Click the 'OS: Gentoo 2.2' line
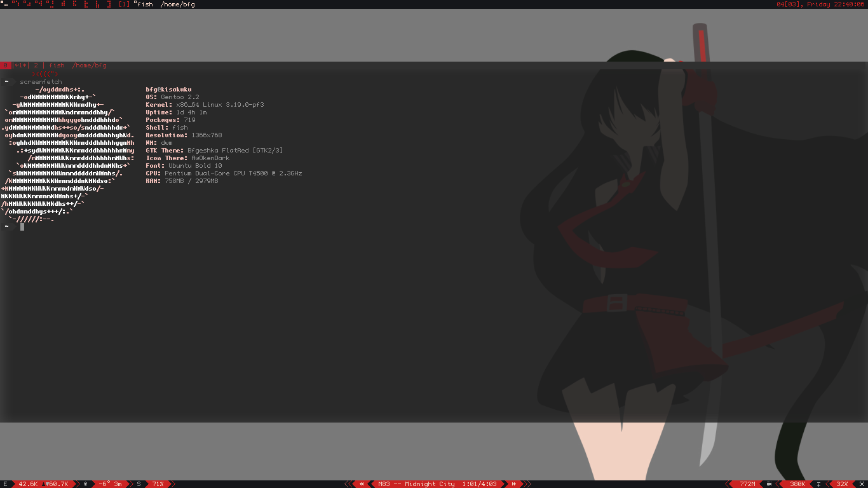Screen dimensions: 868x488 point(172,97)
